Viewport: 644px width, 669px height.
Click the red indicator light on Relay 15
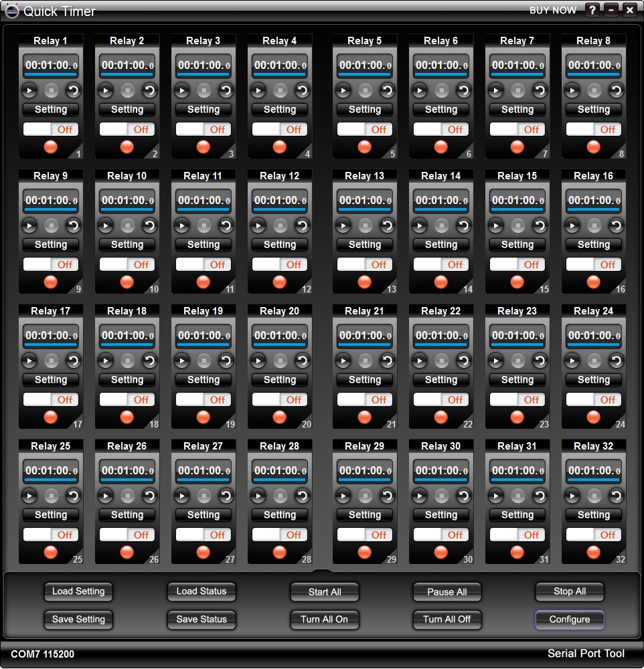[x=517, y=282]
